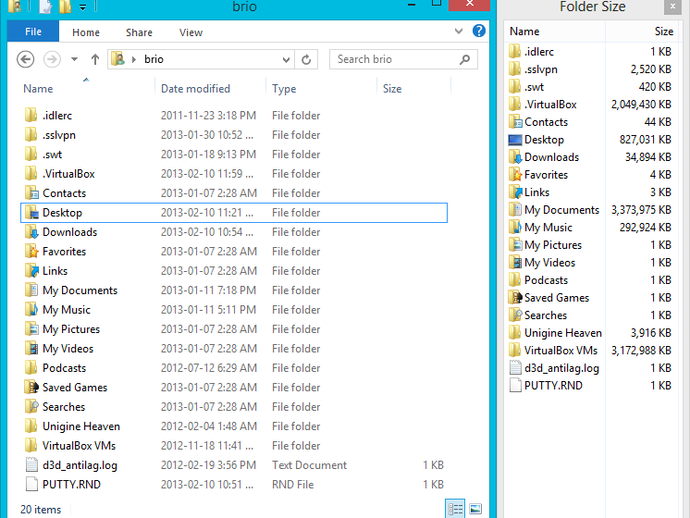Open the File menu tab
The height and width of the screenshot is (518, 690).
33,32
